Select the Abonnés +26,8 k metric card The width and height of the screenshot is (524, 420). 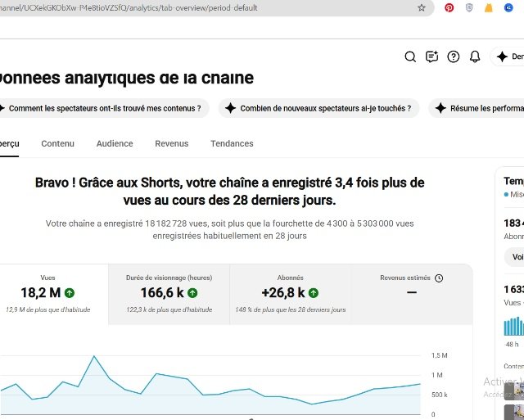point(290,294)
